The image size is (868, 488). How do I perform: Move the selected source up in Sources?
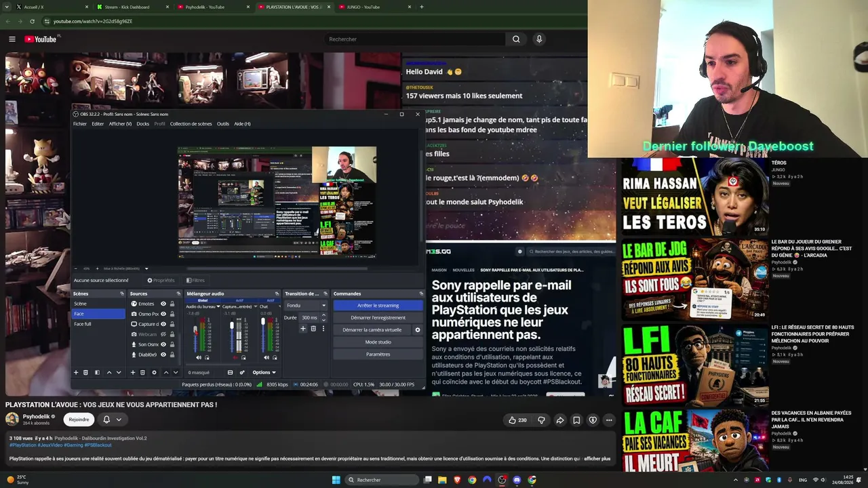(x=165, y=372)
